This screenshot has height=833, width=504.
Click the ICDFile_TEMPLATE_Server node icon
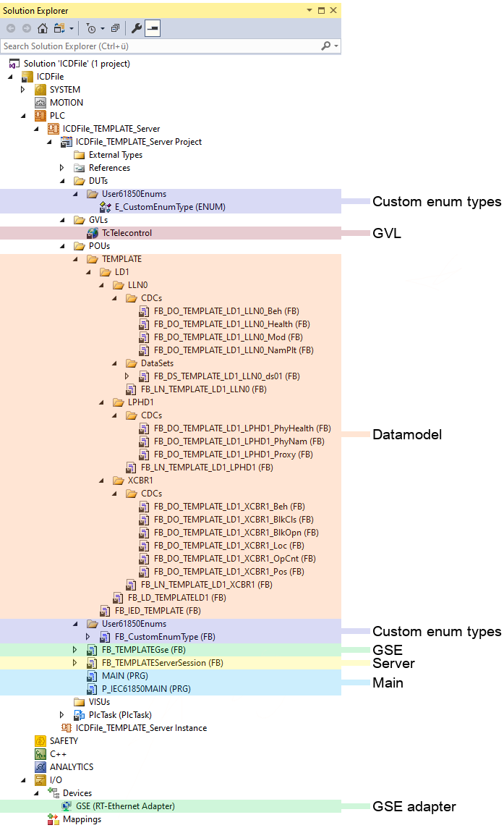coord(53,129)
